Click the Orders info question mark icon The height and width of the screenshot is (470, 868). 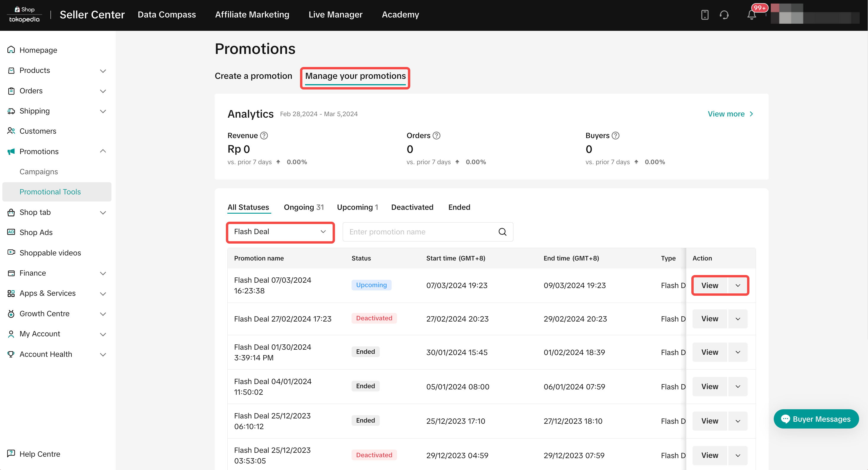click(x=436, y=135)
